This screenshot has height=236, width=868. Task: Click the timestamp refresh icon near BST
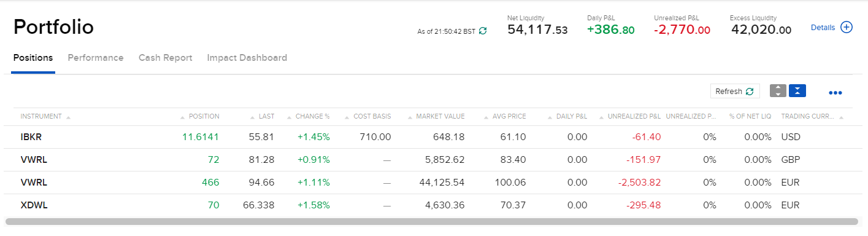pyautogui.click(x=483, y=31)
